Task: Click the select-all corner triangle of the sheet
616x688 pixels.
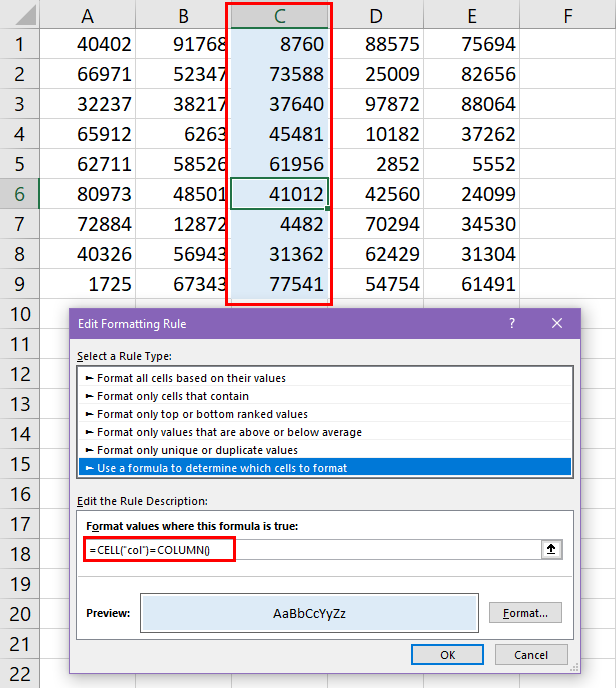Action: (25, 16)
